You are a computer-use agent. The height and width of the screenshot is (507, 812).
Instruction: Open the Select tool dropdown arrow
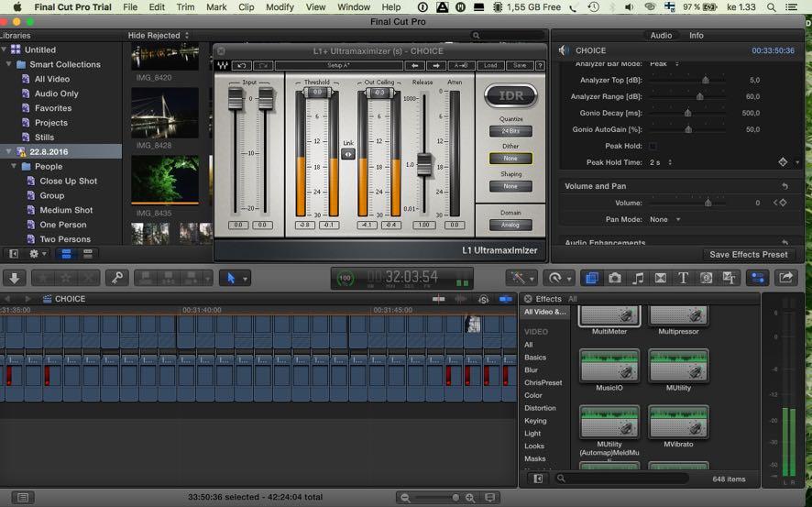click(245, 279)
